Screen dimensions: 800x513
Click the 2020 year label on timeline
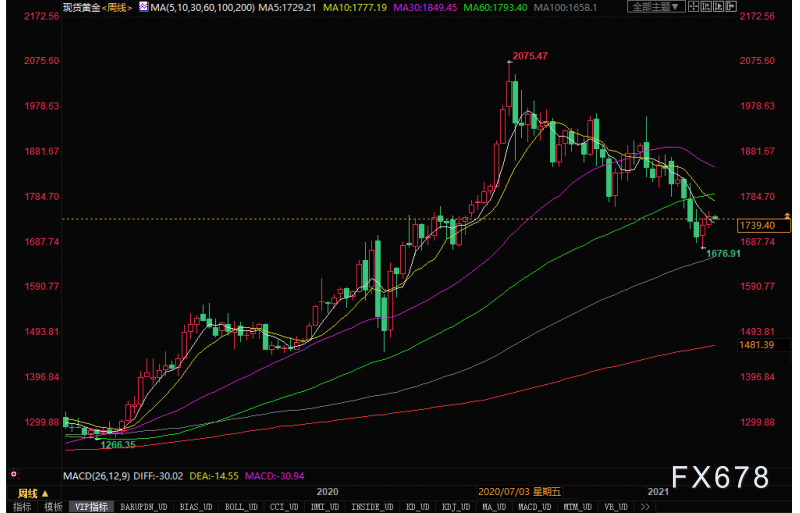tap(328, 492)
